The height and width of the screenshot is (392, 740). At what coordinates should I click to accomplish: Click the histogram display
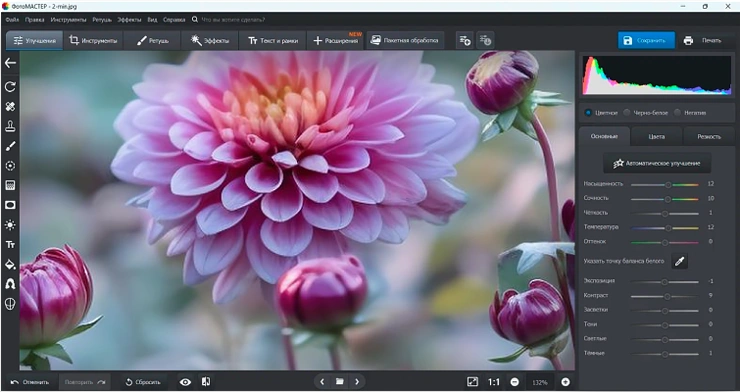(656, 75)
